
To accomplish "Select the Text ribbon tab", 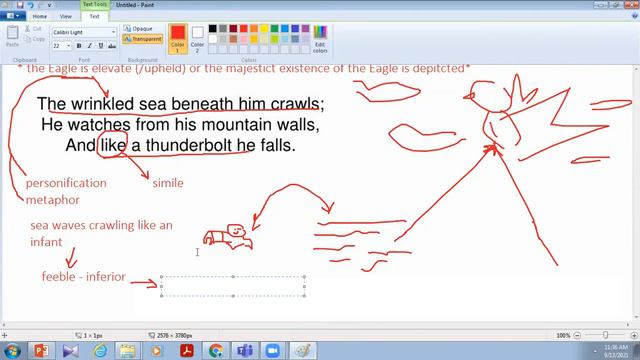I will click(94, 16).
